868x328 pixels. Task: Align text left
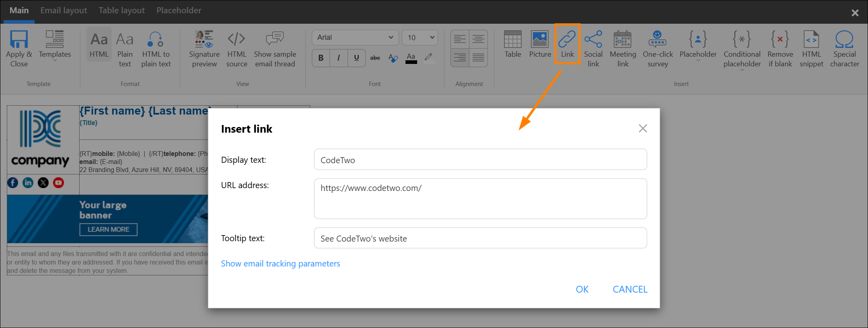pos(460,39)
